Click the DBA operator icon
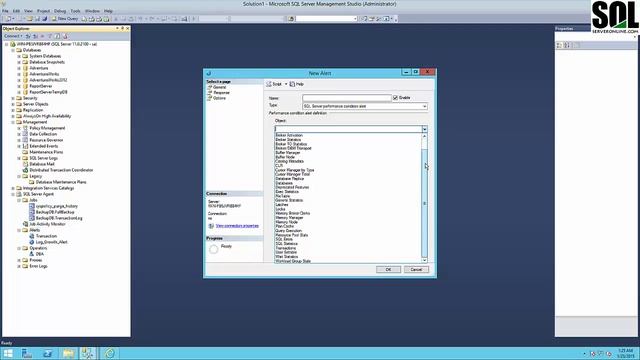 32,254
